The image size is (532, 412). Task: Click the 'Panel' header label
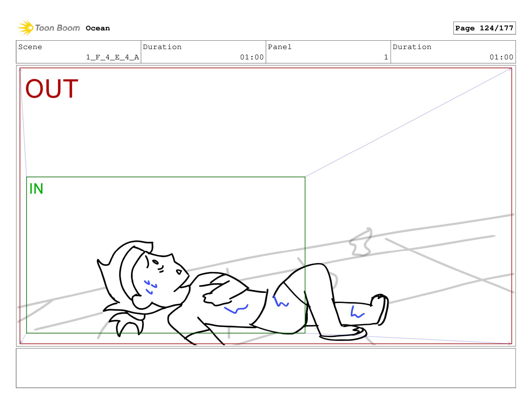click(280, 47)
